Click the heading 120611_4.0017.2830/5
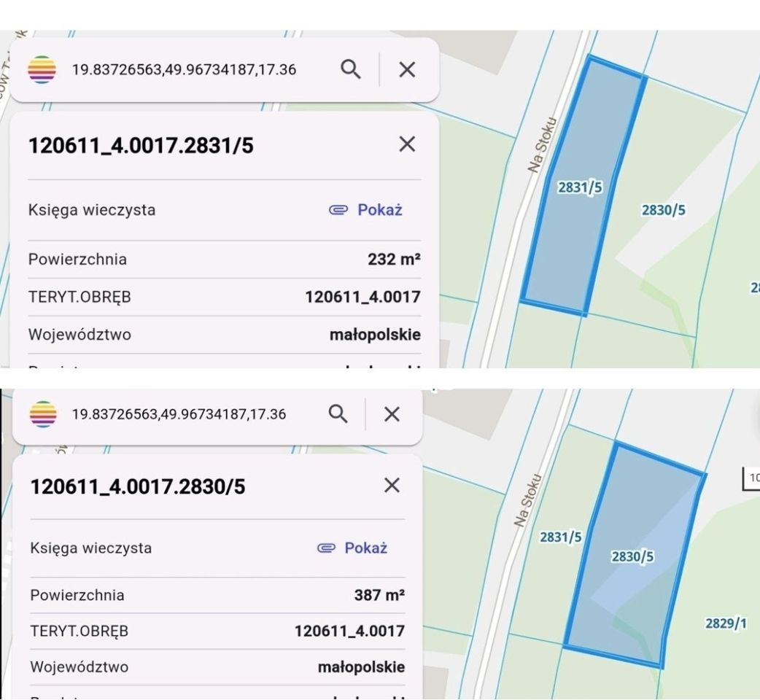Image resolution: width=760 pixels, height=700 pixels. (138, 486)
